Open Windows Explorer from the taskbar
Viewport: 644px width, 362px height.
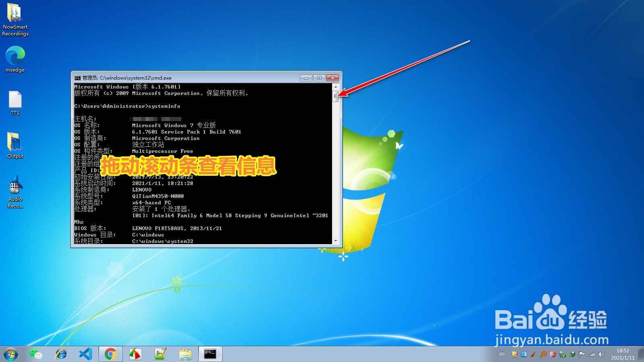186,354
